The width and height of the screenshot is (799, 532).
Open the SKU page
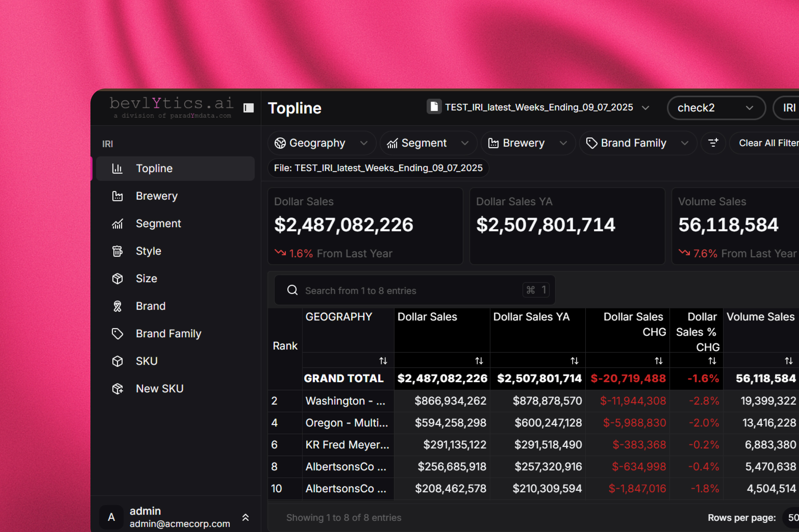click(146, 361)
